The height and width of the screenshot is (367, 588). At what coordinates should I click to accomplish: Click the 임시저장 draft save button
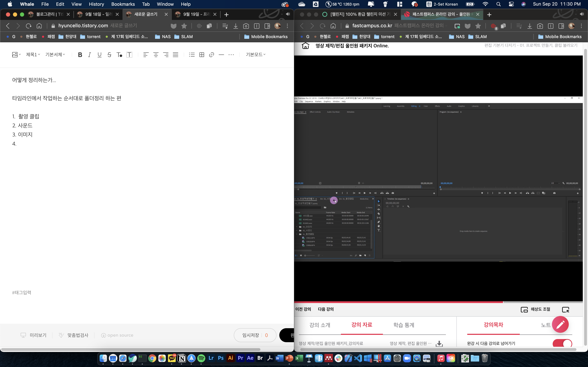pyautogui.click(x=251, y=335)
